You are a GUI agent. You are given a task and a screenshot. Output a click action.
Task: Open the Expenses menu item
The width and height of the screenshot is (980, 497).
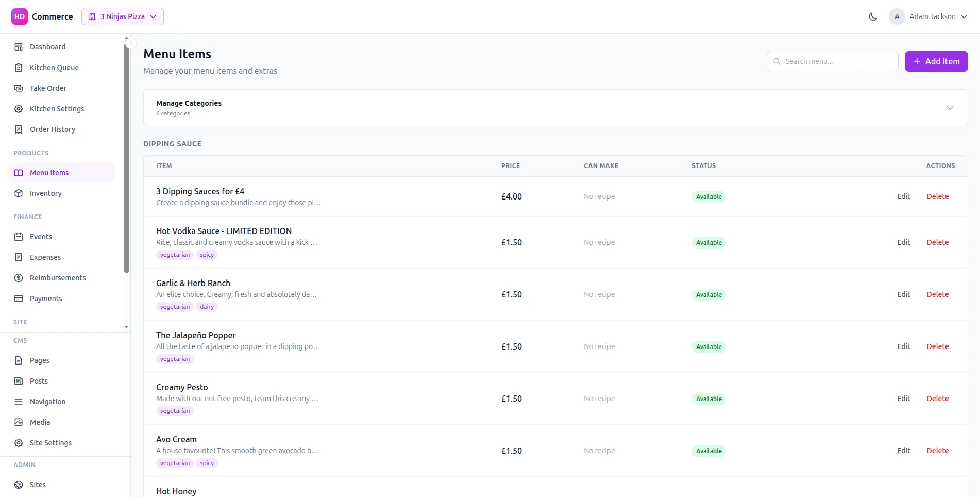click(45, 257)
